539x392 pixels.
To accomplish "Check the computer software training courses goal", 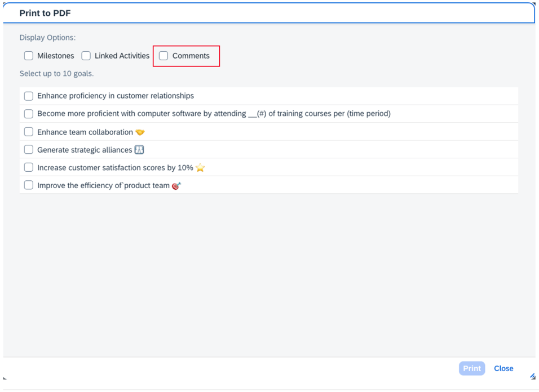I will (29, 114).
